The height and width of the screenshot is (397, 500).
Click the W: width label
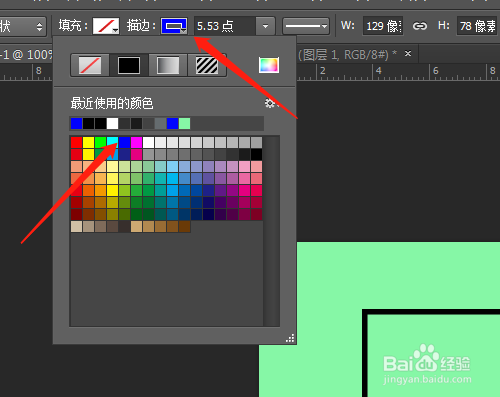pyautogui.click(x=347, y=26)
